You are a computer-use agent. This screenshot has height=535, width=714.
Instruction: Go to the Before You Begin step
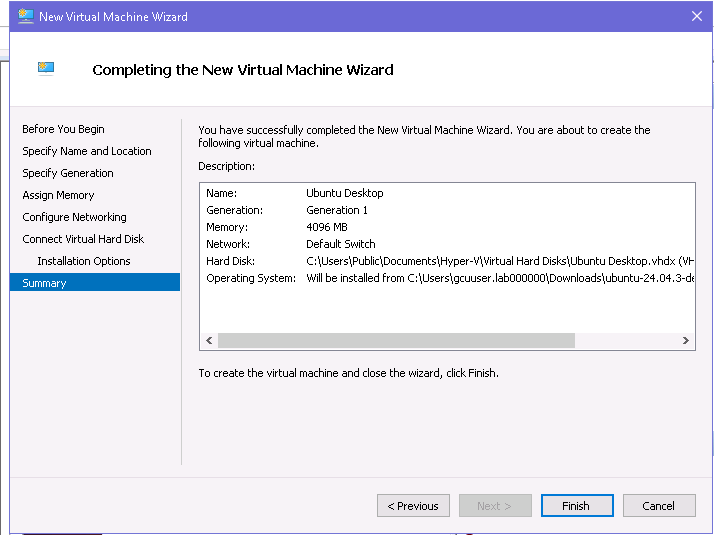coord(63,129)
